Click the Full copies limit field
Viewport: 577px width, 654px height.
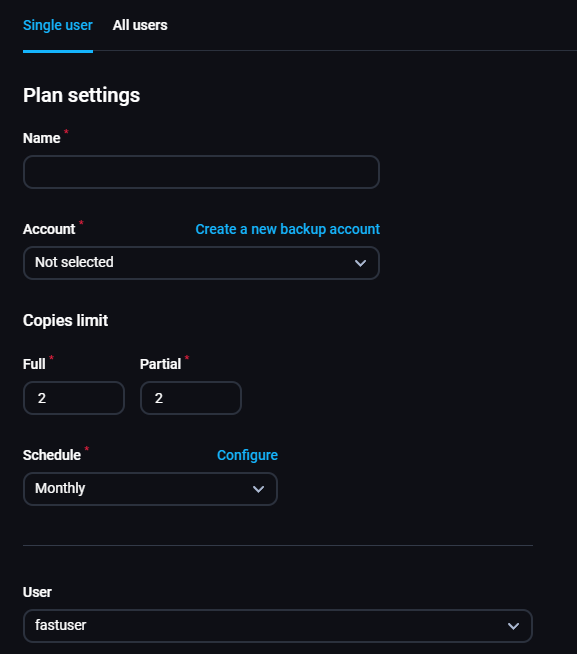point(74,398)
